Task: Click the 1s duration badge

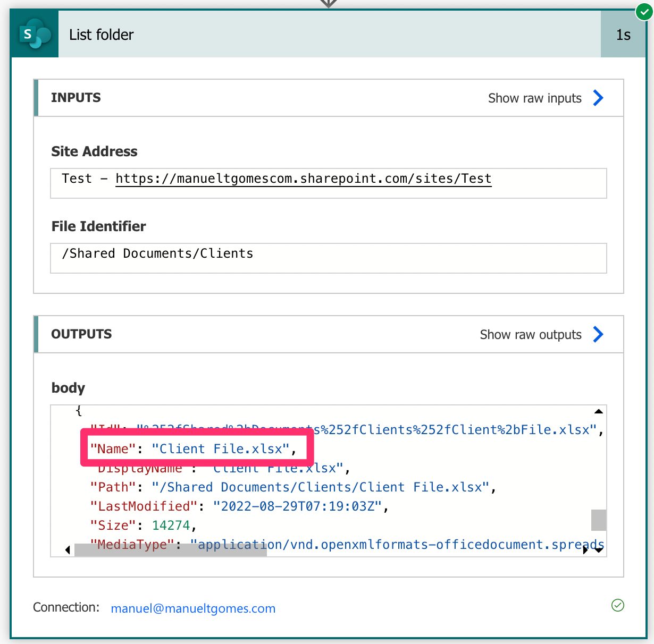Action: coord(623,35)
